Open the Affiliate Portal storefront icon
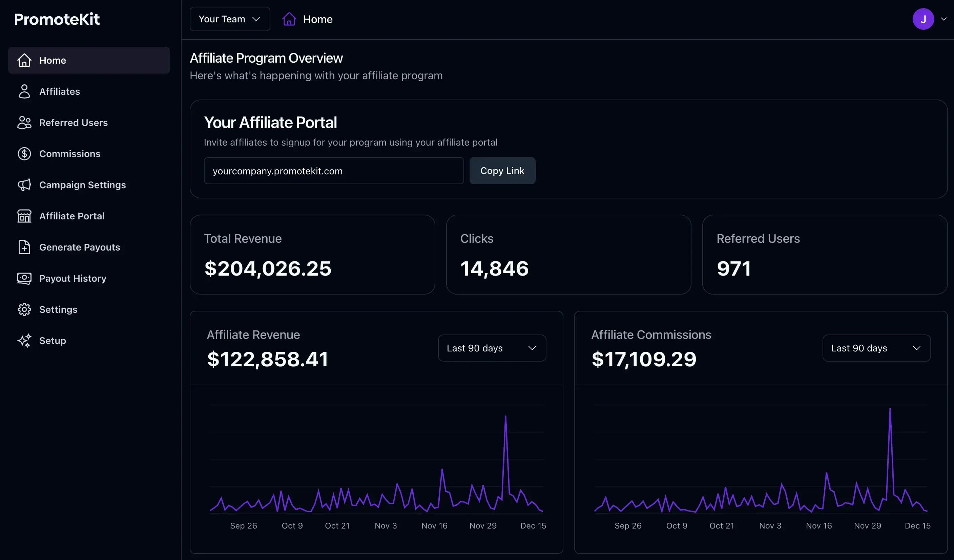Image resolution: width=954 pixels, height=560 pixels. (24, 216)
